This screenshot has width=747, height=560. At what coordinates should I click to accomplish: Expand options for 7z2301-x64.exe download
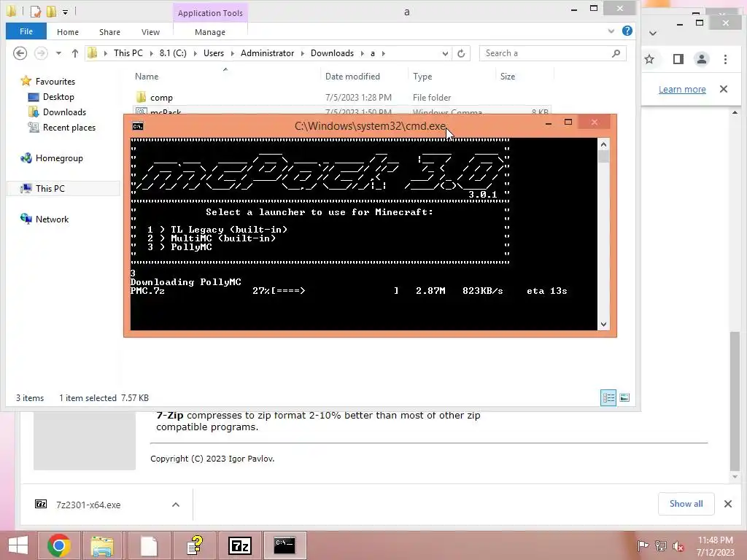[x=176, y=505]
